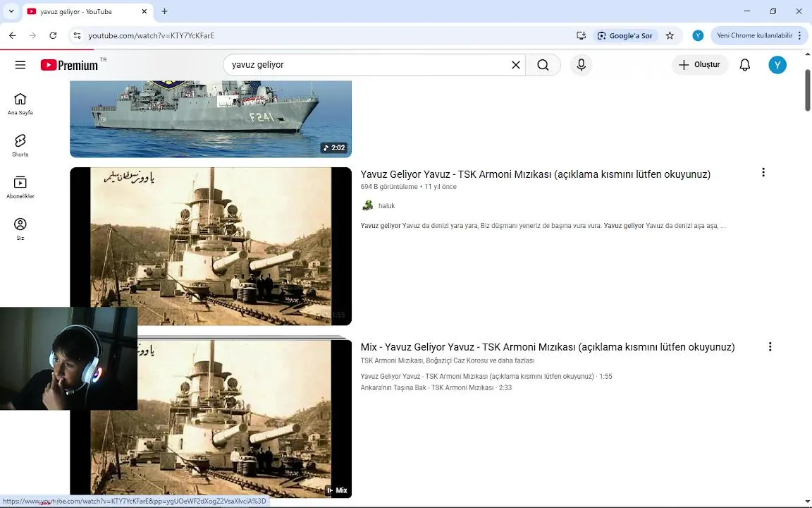The width and height of the screenshot is (812, 508).
Task: View site information icon in address bar
Action: click(x=77, y=36)
